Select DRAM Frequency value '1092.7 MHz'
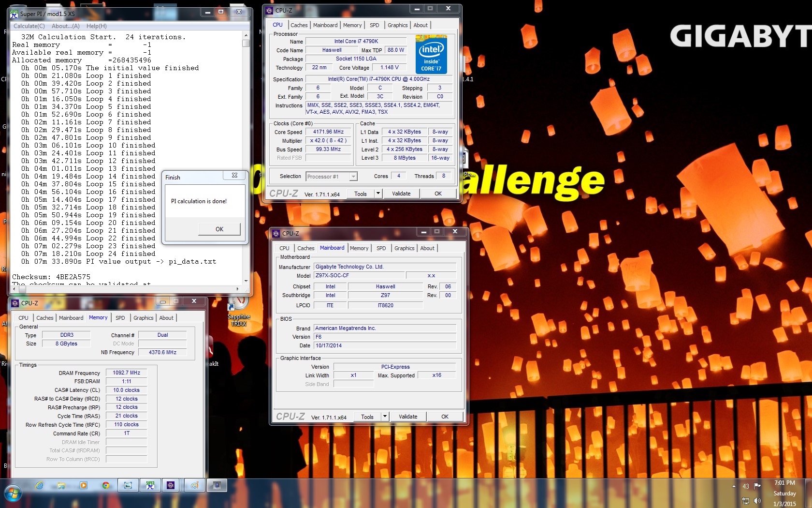The image size is (812, 508). 127,373
